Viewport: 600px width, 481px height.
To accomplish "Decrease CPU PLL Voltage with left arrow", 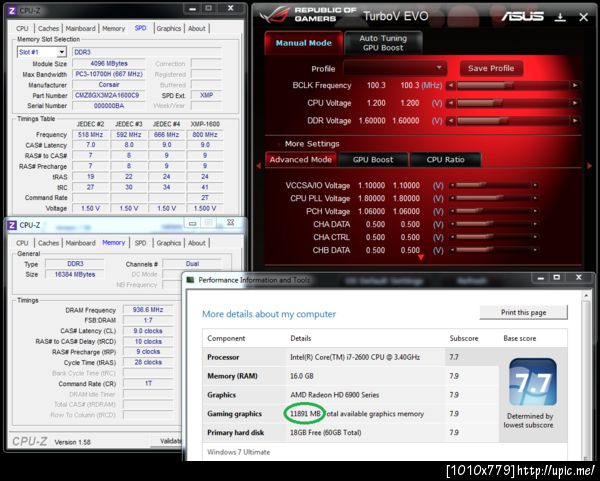I will click(452, 198).
